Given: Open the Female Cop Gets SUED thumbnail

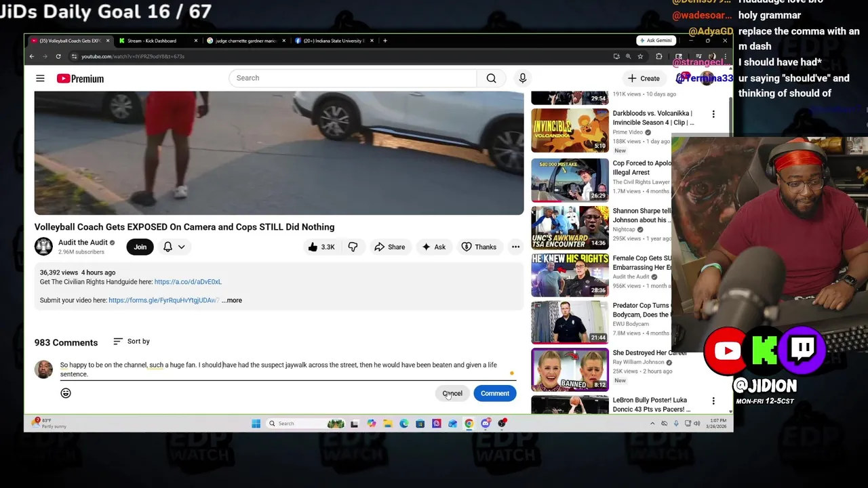Looking at the screenshot, I should tap(570, 275).
